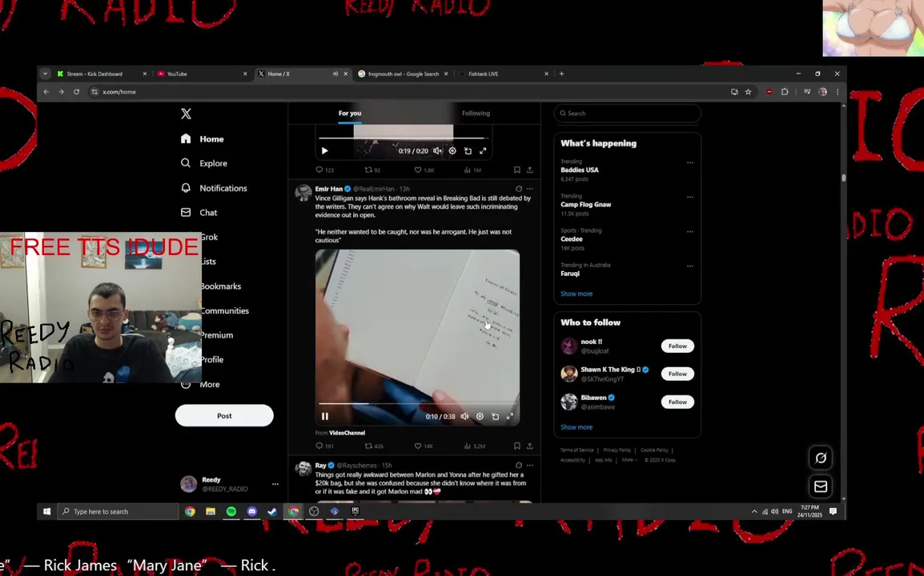Play the video at 0:19
Image resolution: width=924 pixels, height=576 pixels.
coord(325,150)
